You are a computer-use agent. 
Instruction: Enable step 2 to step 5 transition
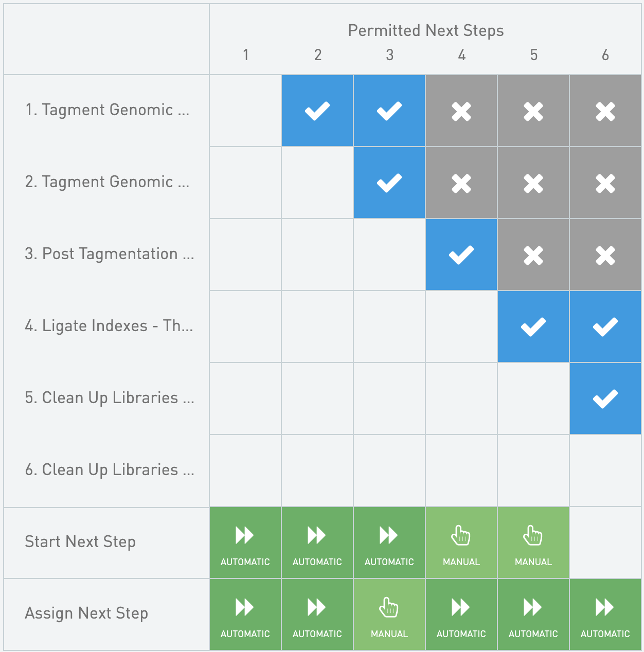click(x=533, y=183)
